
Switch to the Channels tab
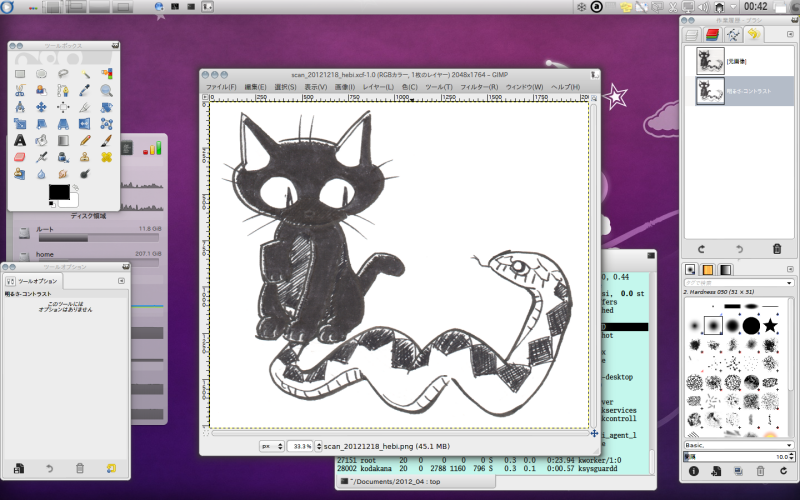click(712, 35)
